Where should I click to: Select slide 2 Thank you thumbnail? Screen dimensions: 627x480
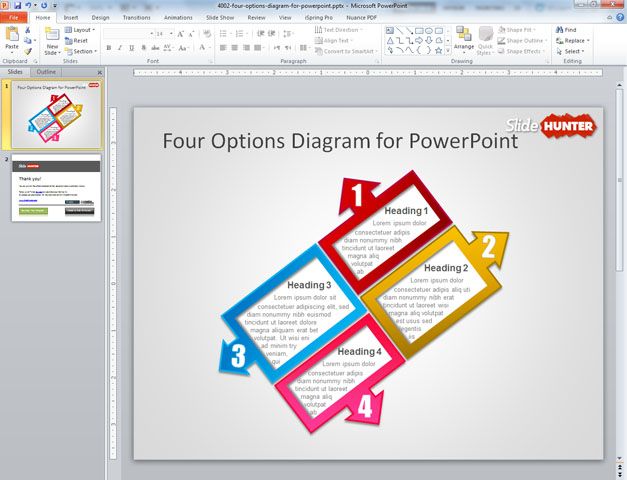(56, 188)
